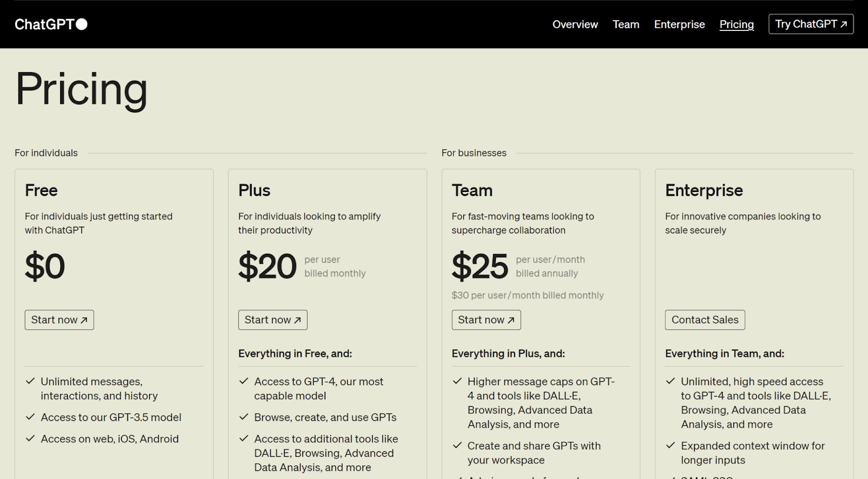Click the checkmark beside Unlimited messages
868x479 pixels.
[30, 381]
